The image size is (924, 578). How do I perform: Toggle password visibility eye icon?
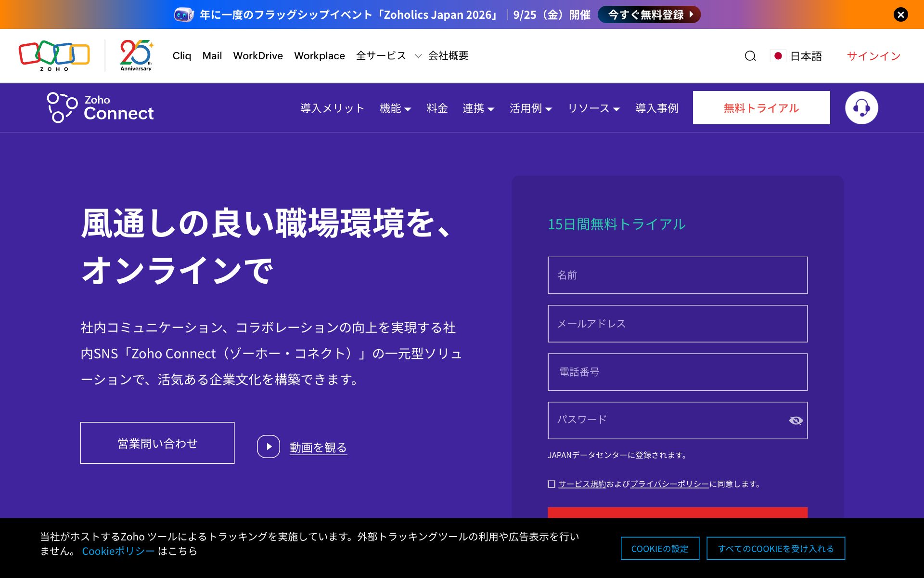coord(796,420)
